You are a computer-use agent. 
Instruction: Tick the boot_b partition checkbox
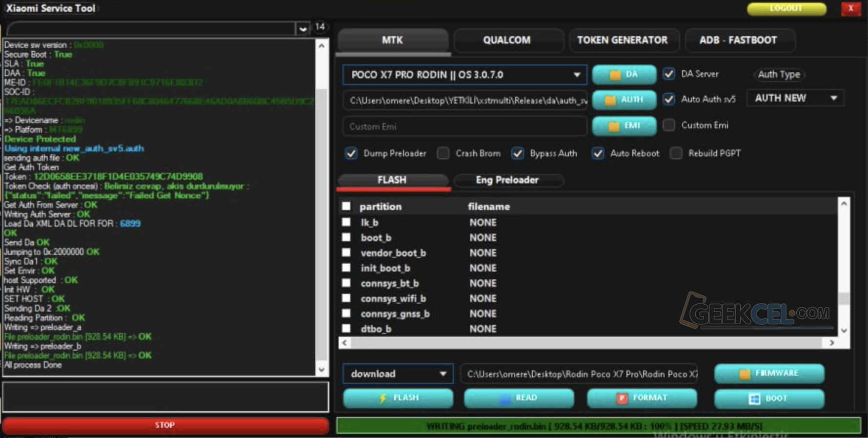346,237
